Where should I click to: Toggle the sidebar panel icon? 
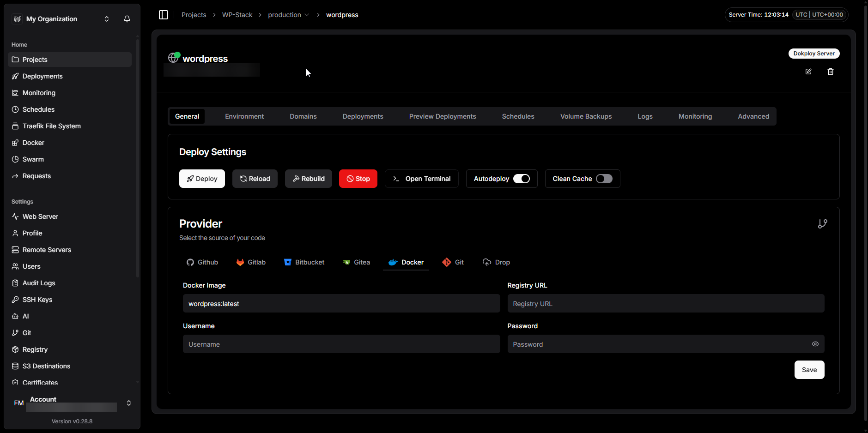pos(164,15)
